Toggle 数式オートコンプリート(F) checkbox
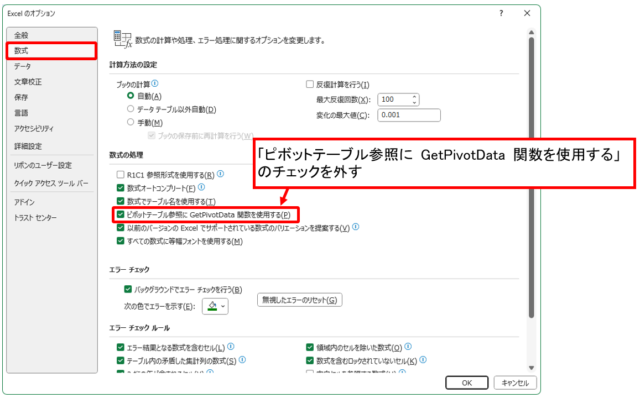Screen dimensions: 640x398 pyautogui.click(x=120, y=188)
